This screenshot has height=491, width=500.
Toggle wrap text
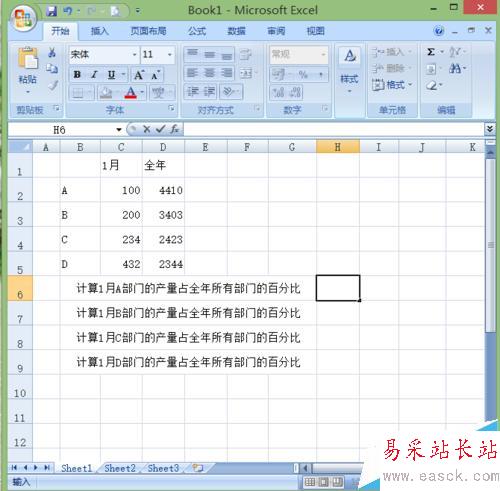246,54
